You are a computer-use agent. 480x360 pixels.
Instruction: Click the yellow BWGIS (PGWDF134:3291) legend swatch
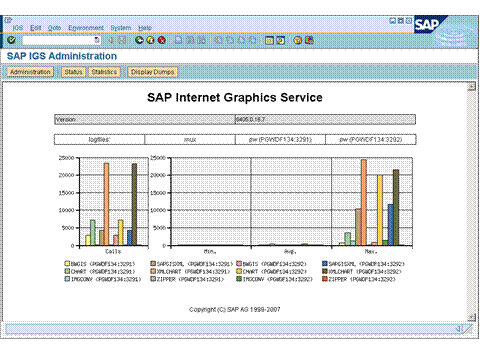67,264
